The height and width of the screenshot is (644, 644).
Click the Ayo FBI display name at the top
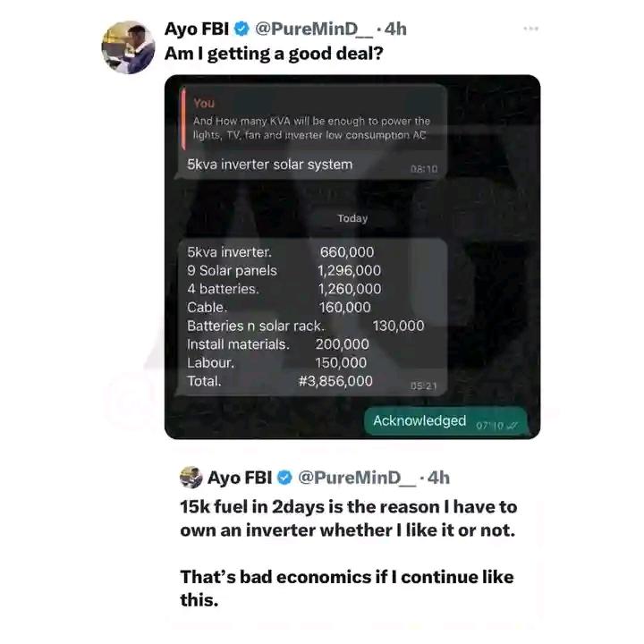tap(196, 29)
